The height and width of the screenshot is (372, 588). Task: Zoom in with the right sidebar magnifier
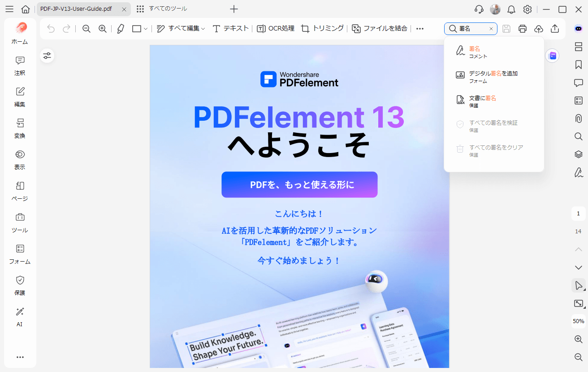point(579,339)
